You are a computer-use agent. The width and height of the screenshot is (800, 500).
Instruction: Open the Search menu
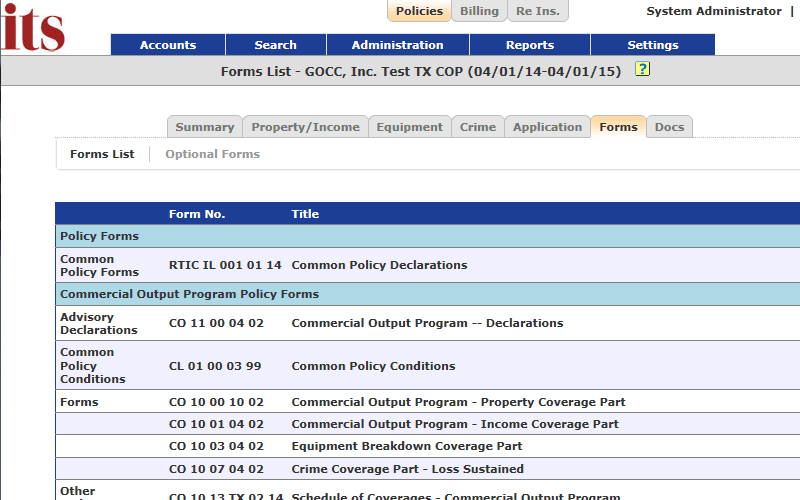coord(276,45)
